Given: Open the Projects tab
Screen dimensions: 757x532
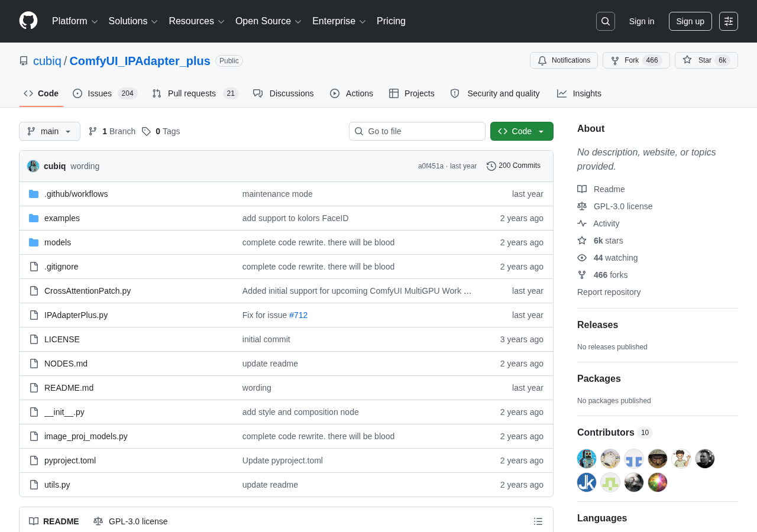Looking at the screenshot, I should coord(412,93).
